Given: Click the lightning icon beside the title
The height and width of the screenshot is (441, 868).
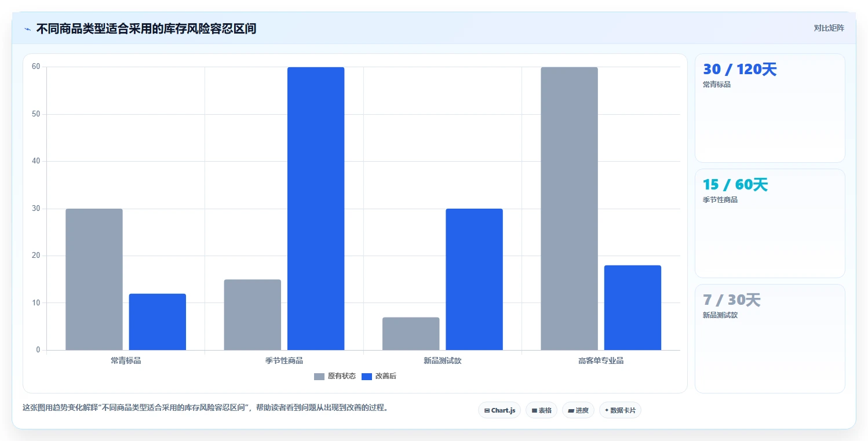Looking at the screenshot, I should pyautogui.click(x=27, y=29).
